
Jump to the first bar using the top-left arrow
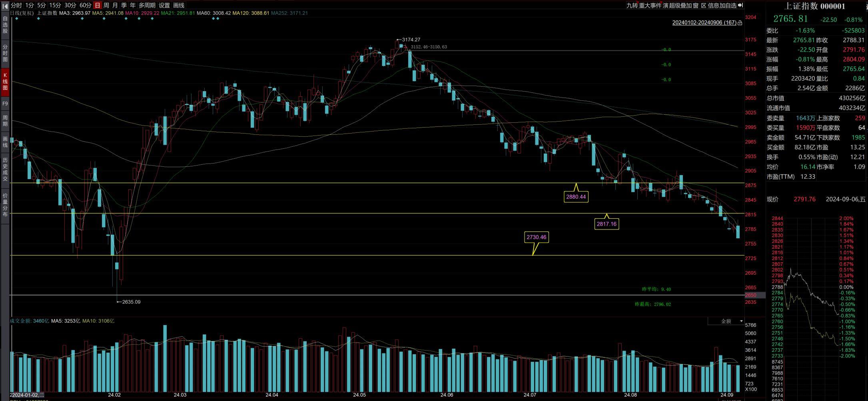(x=5, y=5)
